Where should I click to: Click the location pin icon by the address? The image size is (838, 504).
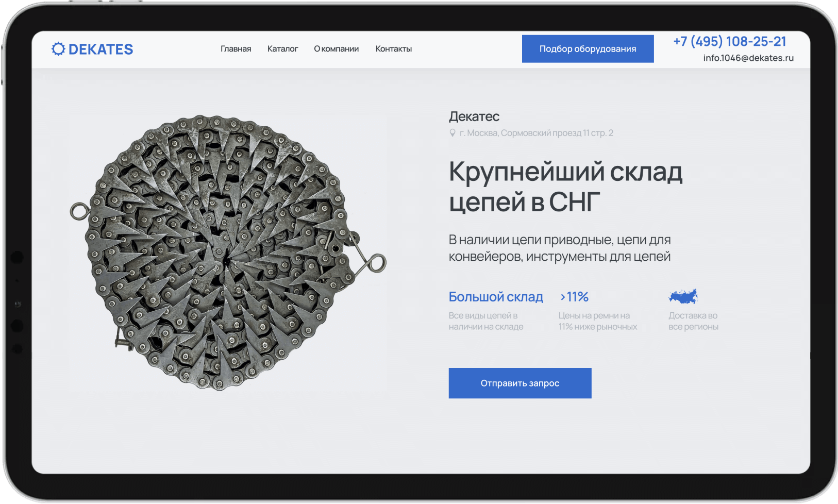[452, 133]
